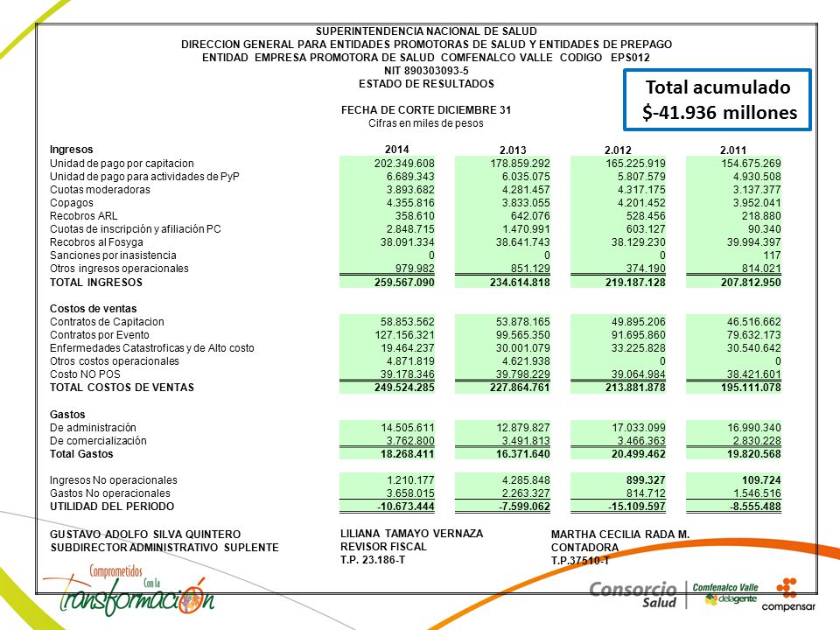This screenshot has height=630, width=840.
Task: Click the 2014 column header
Action: pos(397,150)
